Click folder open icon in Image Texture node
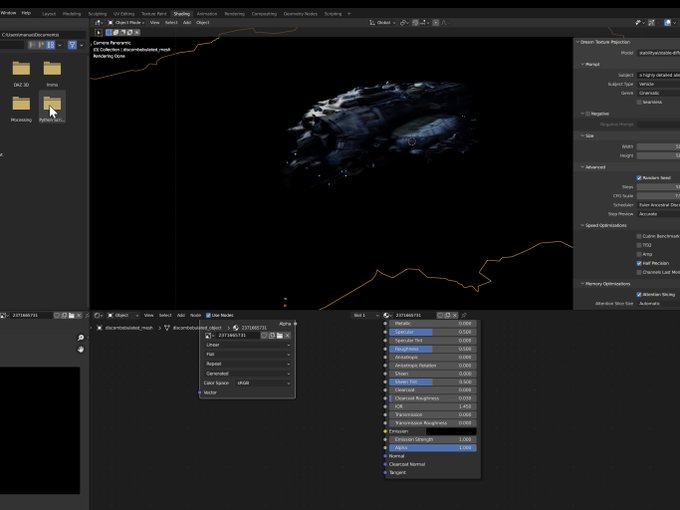 pos(280,336)
